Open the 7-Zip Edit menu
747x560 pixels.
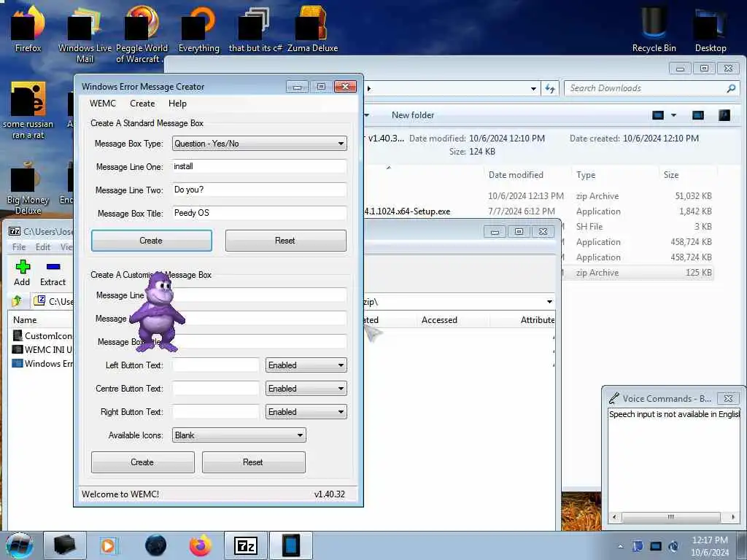pyautogui.click(x=43, y=246)
